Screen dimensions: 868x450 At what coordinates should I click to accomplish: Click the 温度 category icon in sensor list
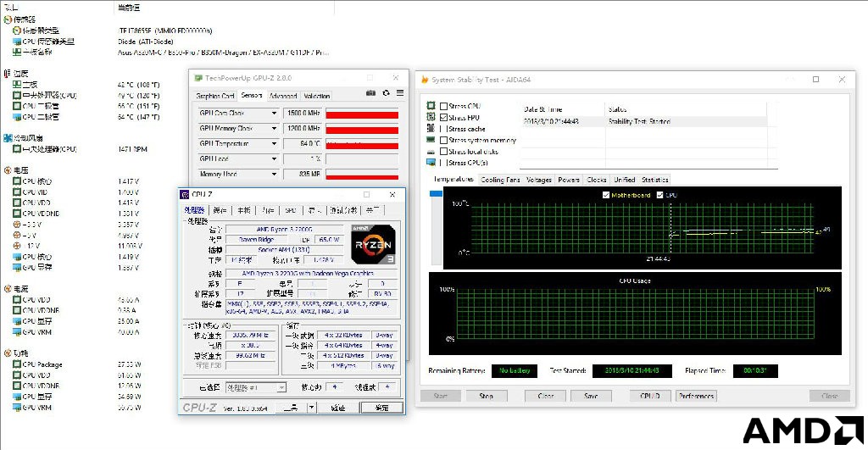8,73
